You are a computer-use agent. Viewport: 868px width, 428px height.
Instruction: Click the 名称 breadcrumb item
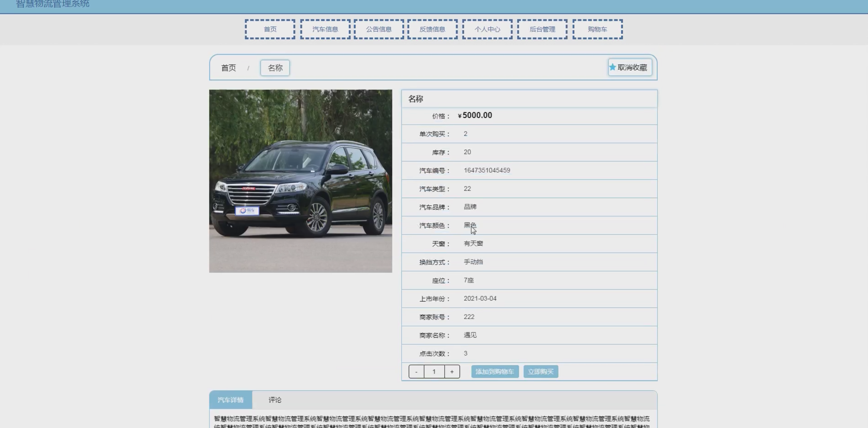(275, 68)
